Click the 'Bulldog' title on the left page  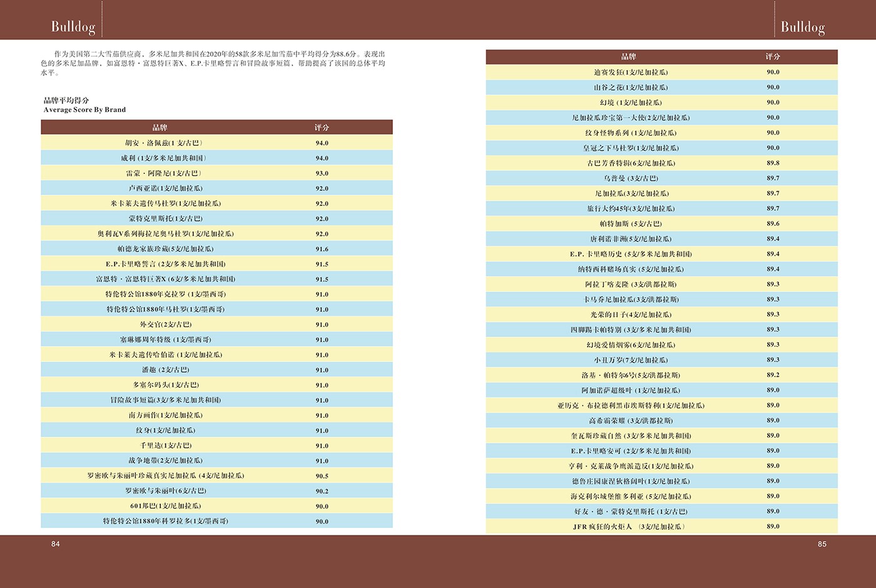pyautogui.click(x=73, y=26)
